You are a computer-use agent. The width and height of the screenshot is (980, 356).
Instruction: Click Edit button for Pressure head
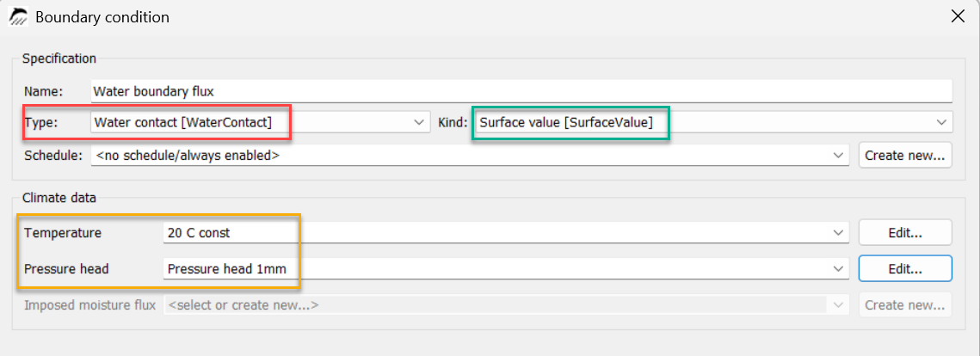[x=905, y=269]
